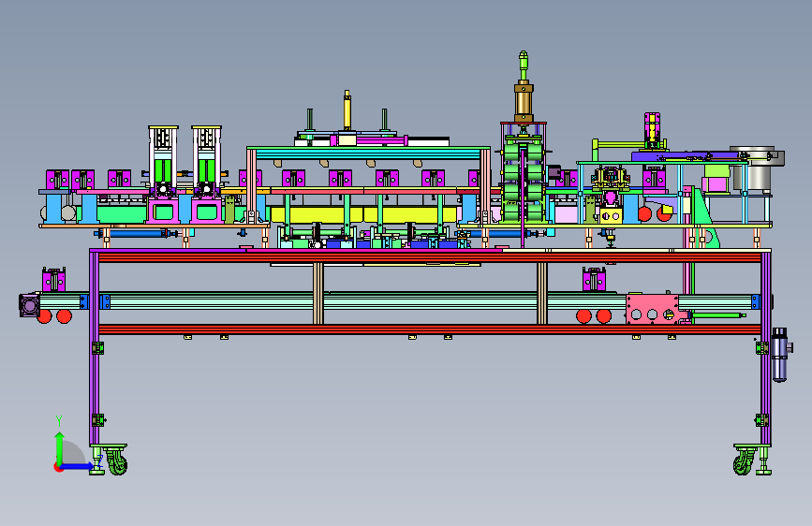This screenshot has height=526, width=812.
Task: Select the blue horizontal cylinder under left platform
Action: [137, 234]
